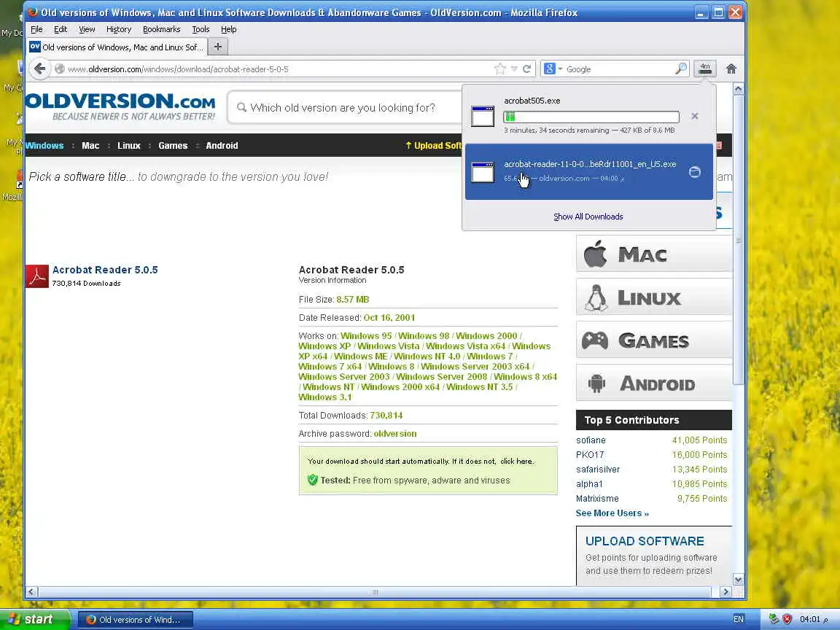Screen dimensions: 840x630
Task: Open the Edit menu
Action: point(61,29)
